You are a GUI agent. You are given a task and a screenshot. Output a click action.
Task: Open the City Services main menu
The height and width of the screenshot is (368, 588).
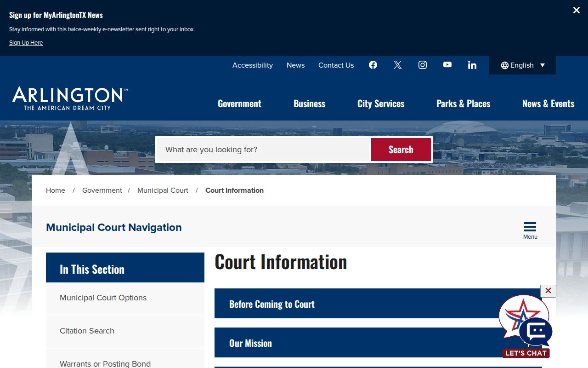[381, 103]
